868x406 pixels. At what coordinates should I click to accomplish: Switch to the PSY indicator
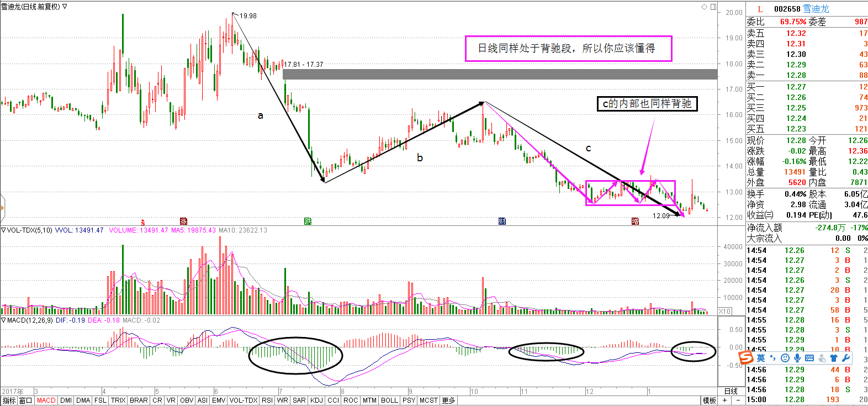coord(409,400)
